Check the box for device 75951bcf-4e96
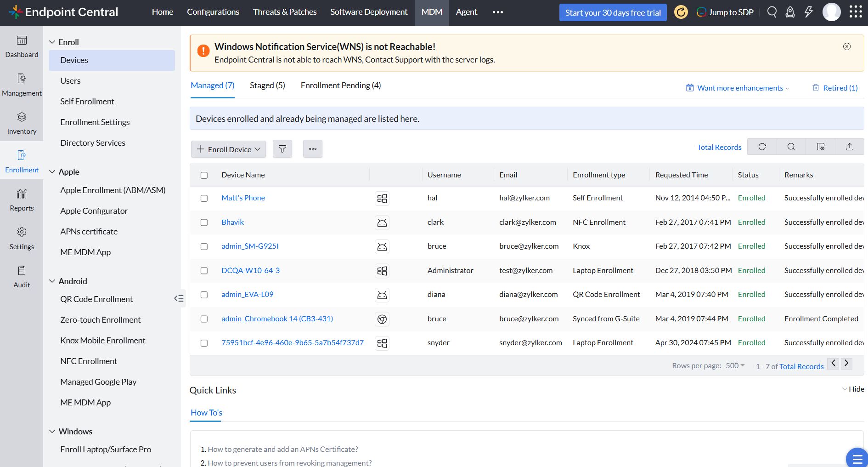The height and width of the screenshot is (467, 868). [x=204, y=343]
